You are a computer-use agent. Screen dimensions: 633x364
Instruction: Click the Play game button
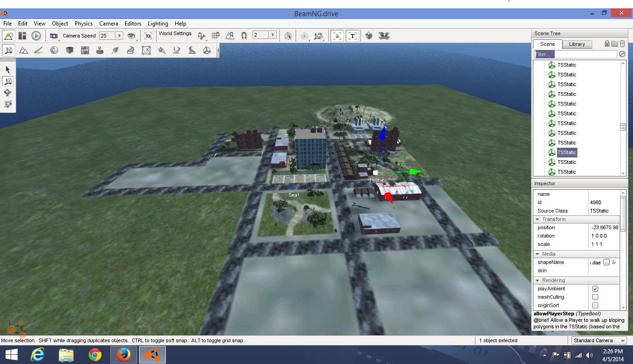coord(36,36)
